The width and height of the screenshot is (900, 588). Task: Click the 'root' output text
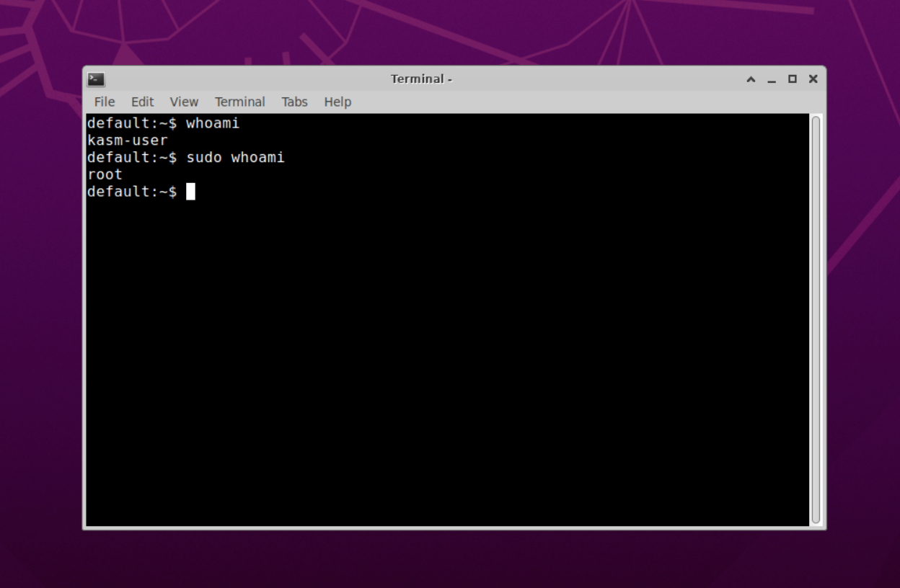click(105, 174)
